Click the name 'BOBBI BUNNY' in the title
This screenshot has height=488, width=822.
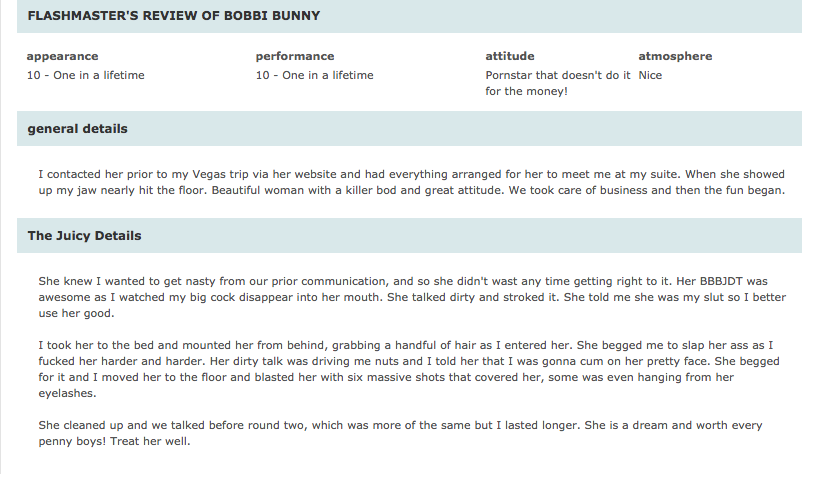pos(272,16)
